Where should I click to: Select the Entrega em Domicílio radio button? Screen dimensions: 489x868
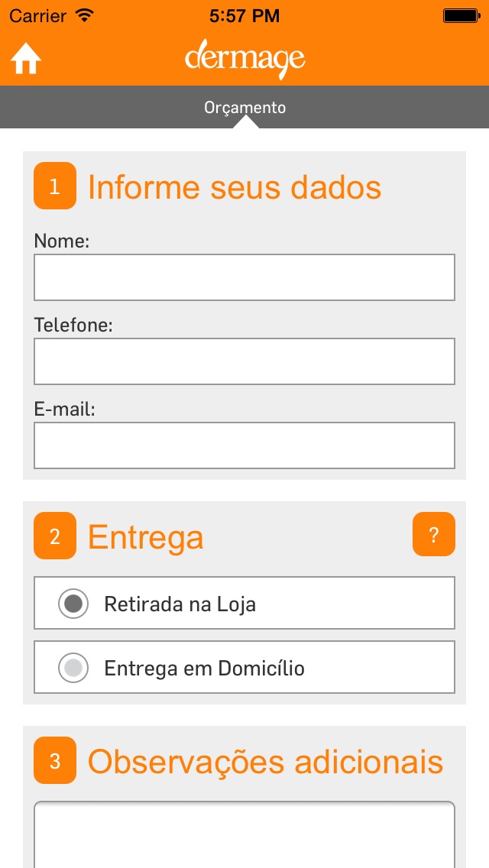[x=73, y=668]
